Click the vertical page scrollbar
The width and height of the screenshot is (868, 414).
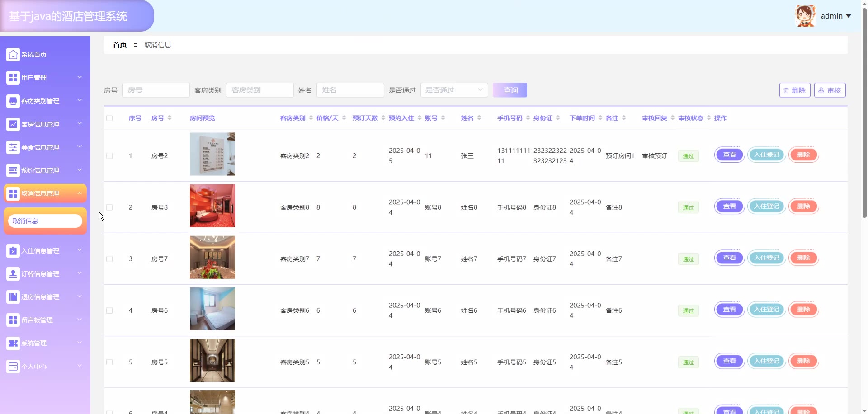pyautogui.click(x=864, y=113)
